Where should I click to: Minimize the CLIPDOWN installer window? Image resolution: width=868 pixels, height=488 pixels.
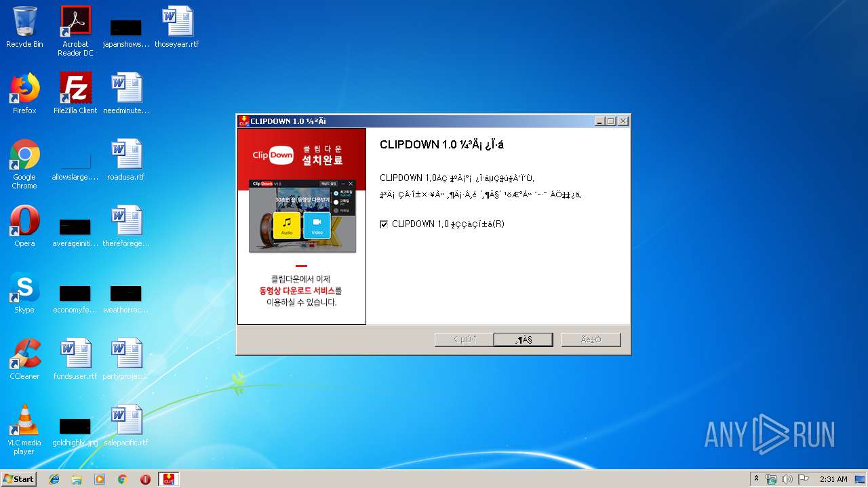pos(599,121)
